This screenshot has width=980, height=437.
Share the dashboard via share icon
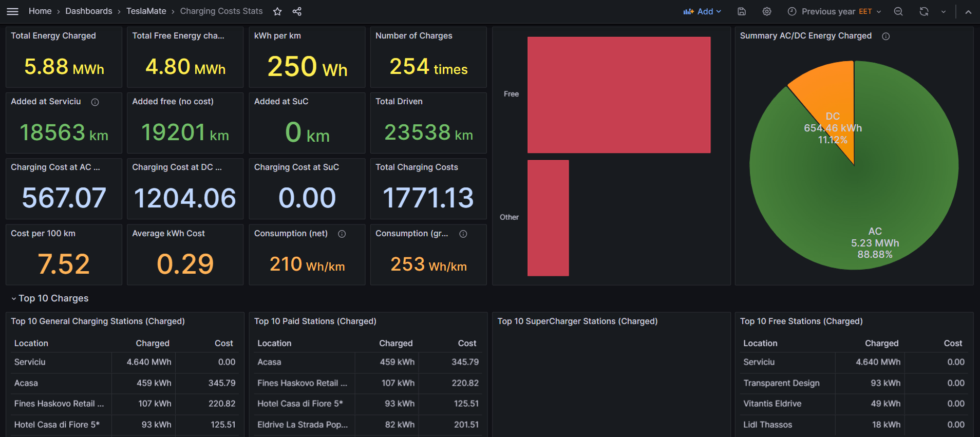(297, 11)
